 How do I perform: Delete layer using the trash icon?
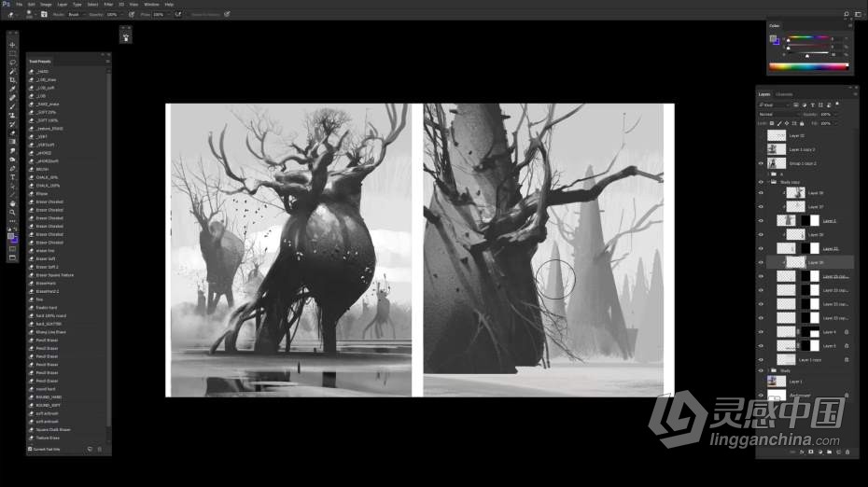click(x=847, y=452)
